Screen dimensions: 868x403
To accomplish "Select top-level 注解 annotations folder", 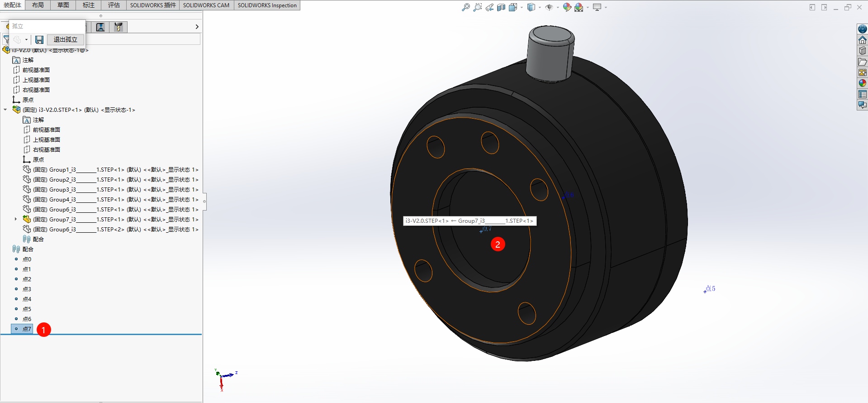I will 23,60.
